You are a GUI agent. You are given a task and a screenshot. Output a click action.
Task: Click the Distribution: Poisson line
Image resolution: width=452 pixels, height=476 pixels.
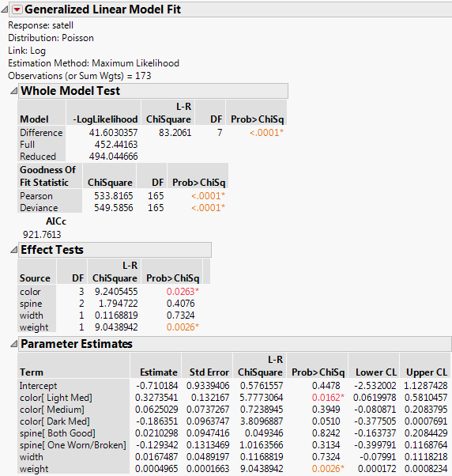click(x=51, y=38)
